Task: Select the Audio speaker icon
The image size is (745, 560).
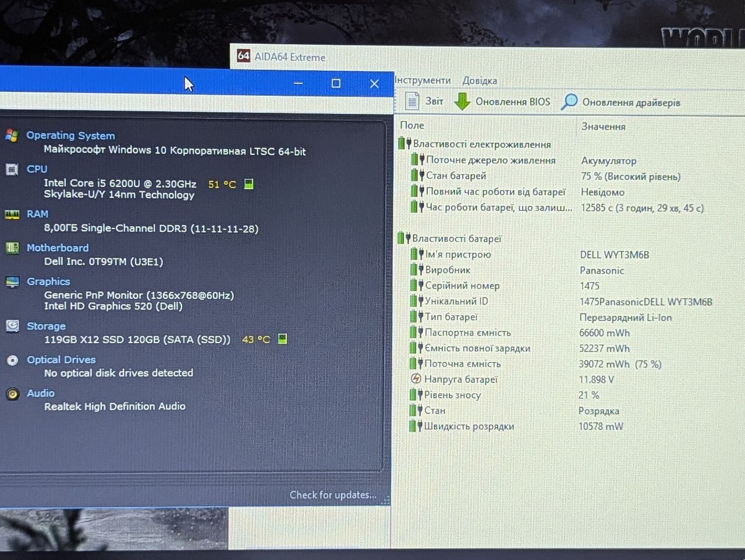Action: click(x=13, y=394)
